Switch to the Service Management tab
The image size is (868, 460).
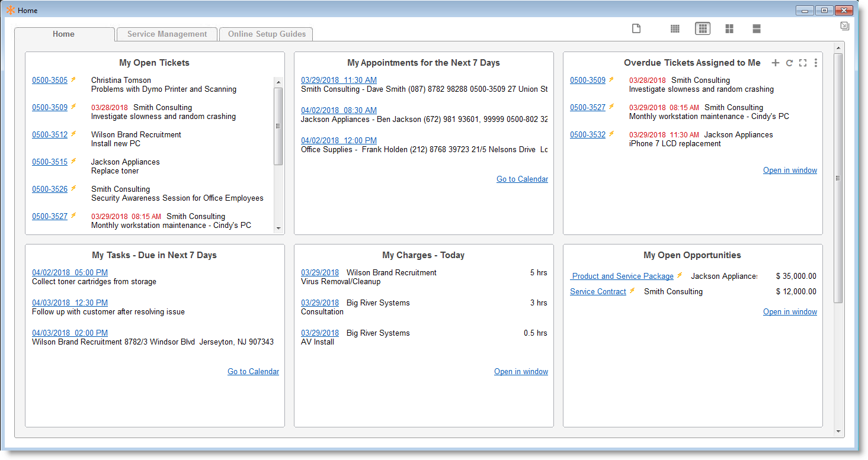coord(167,34)
